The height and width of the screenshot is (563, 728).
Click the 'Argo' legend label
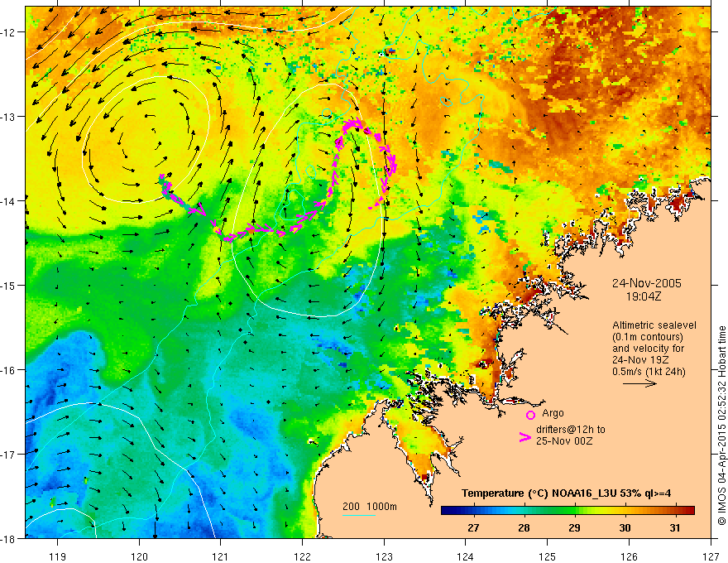[553, 413]
